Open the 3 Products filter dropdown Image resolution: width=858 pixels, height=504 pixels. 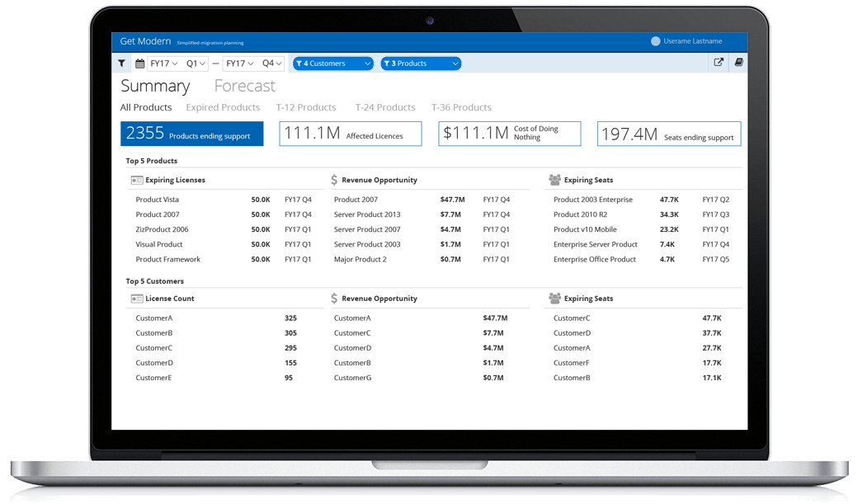coord(420,64)
